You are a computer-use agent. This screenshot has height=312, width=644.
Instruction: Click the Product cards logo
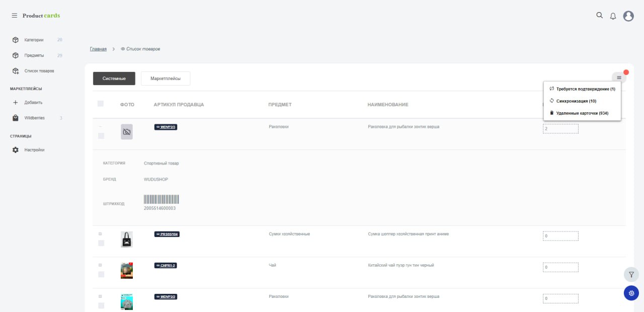click(41, 16)
